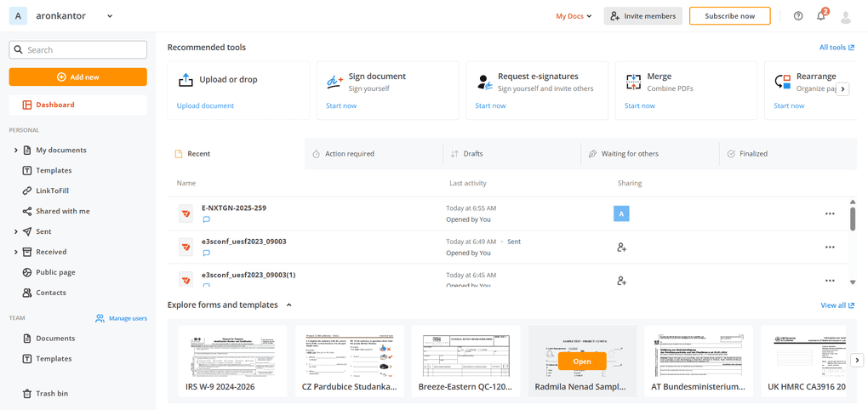The width and height of the screenshot is (868, 410).
Task: Click the Invite members button
Action: pos(642,16)
